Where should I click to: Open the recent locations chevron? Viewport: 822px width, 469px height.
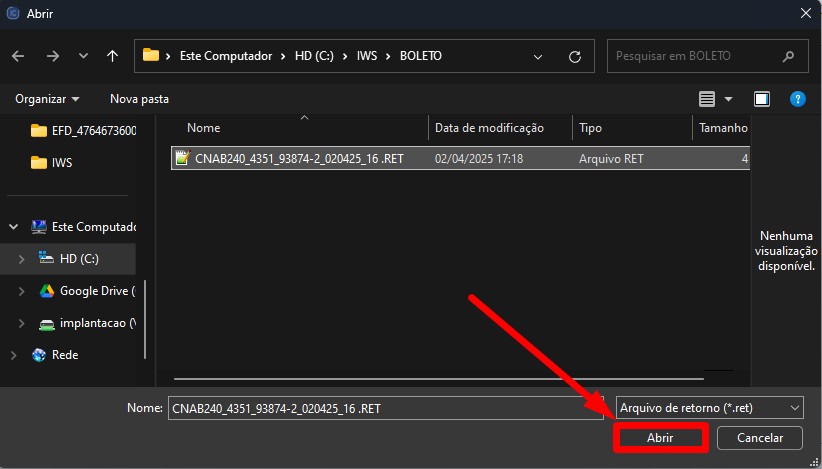tap(83, 56)
